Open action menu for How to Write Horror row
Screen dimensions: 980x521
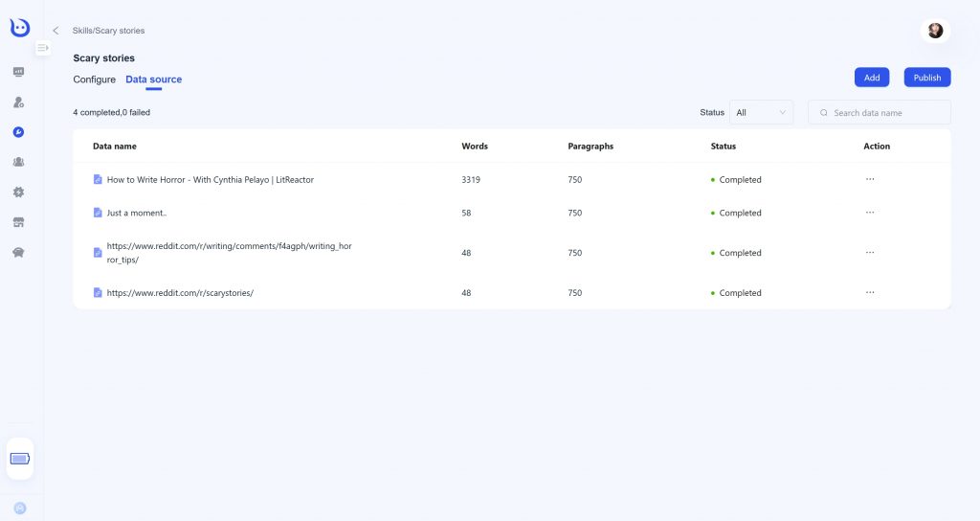[870, 179]
